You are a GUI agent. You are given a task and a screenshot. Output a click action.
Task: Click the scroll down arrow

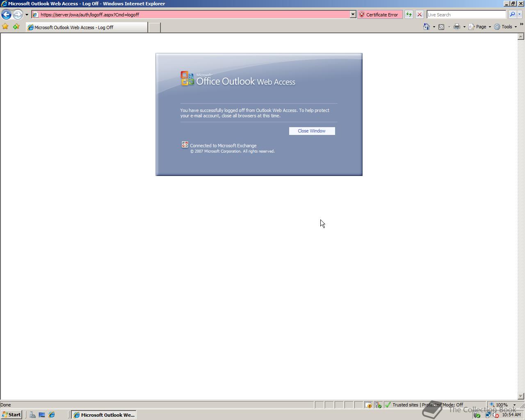[x=521, y=396]
